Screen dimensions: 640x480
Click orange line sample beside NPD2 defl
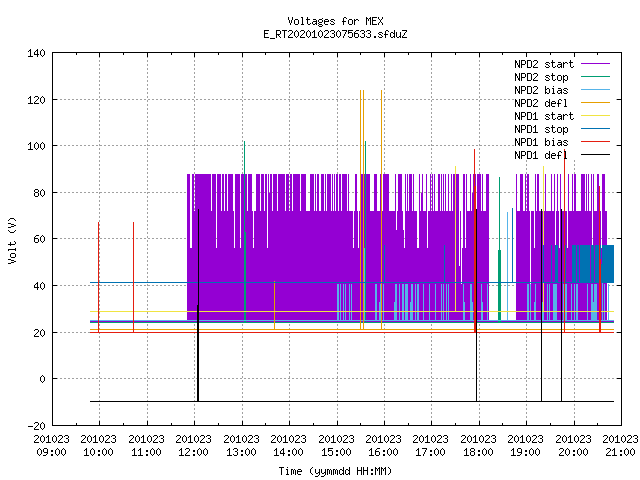[595, 102]
